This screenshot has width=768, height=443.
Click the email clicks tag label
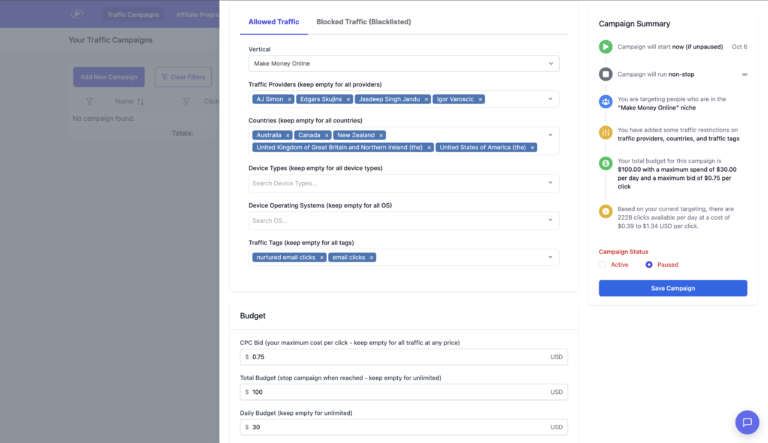click(x=348, y=258)
